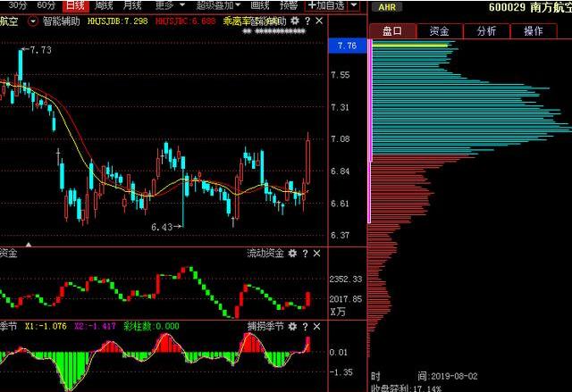Click the 7.08 price axis label
Viewport: 572px width, 392px height.
340,138
